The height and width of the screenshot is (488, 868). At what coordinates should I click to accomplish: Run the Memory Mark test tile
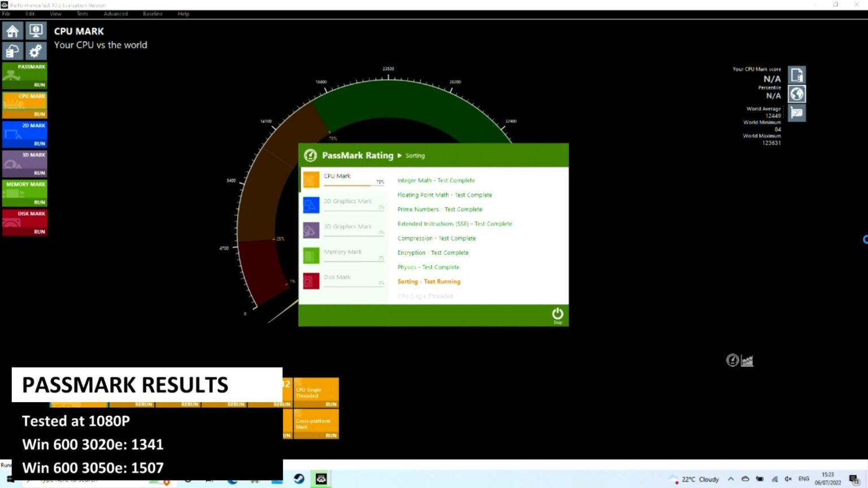[x=25, y=193]
